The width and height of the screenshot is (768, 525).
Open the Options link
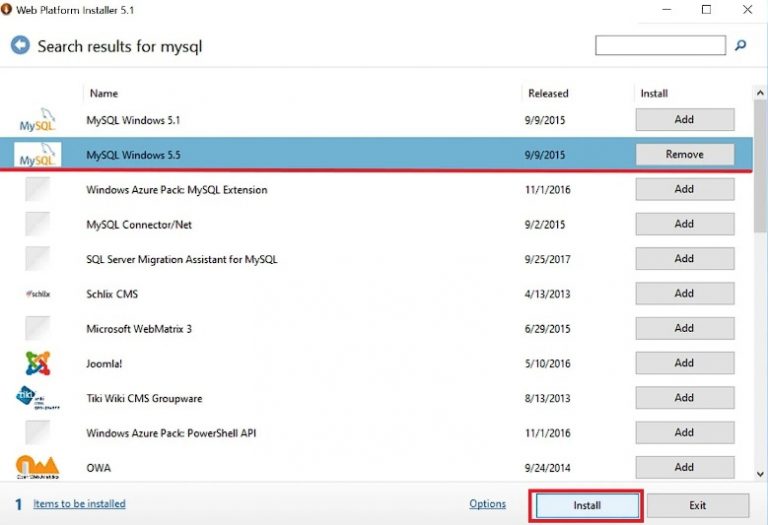coord(487,504)
